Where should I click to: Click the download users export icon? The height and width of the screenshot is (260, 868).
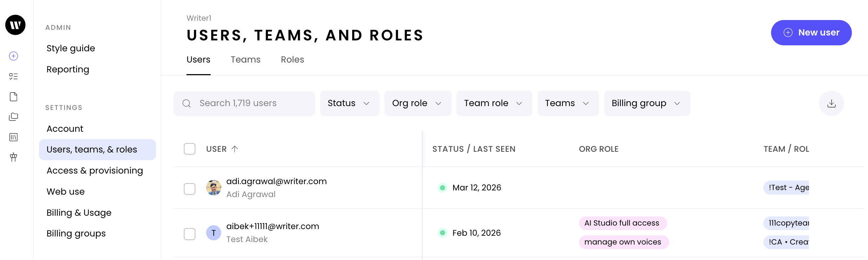coord(831,103)
